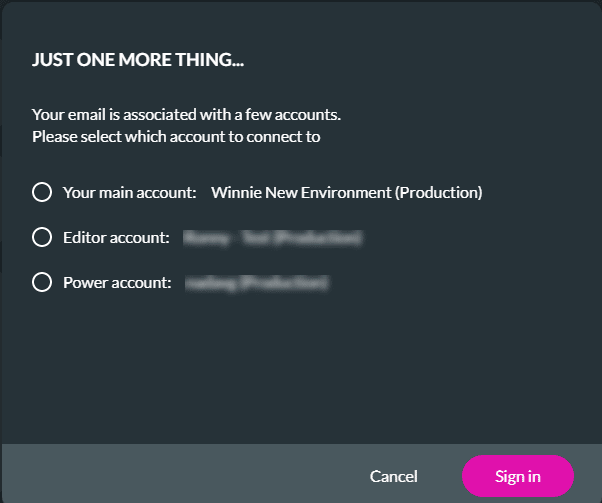Click the "Power account:" label text
The height and width of the screenshot is (503, 602).
[x=117, y=282]
